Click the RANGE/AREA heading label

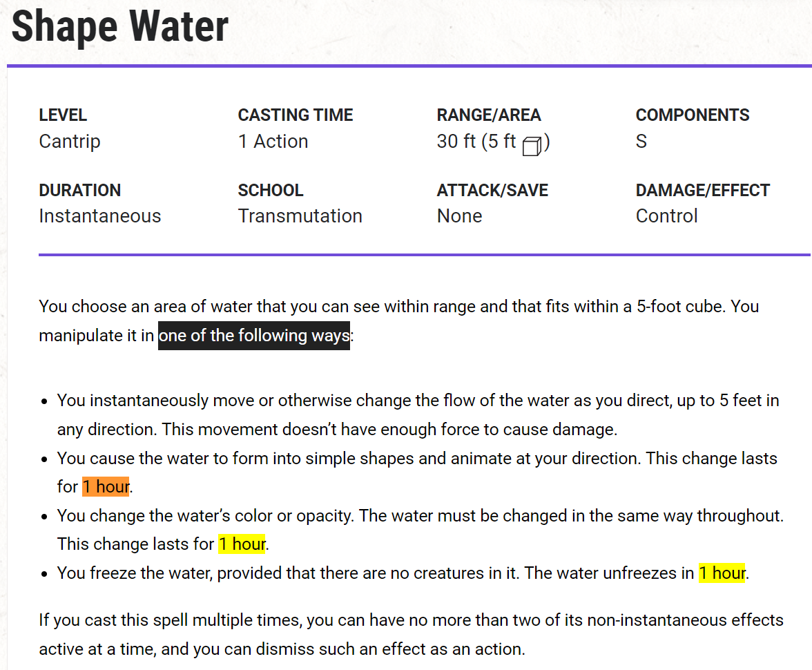pos(489,115)
